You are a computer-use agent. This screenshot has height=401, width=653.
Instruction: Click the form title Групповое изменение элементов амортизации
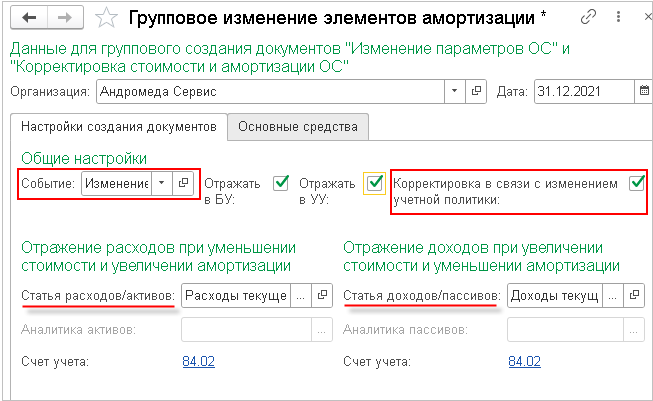click(331, 18)
